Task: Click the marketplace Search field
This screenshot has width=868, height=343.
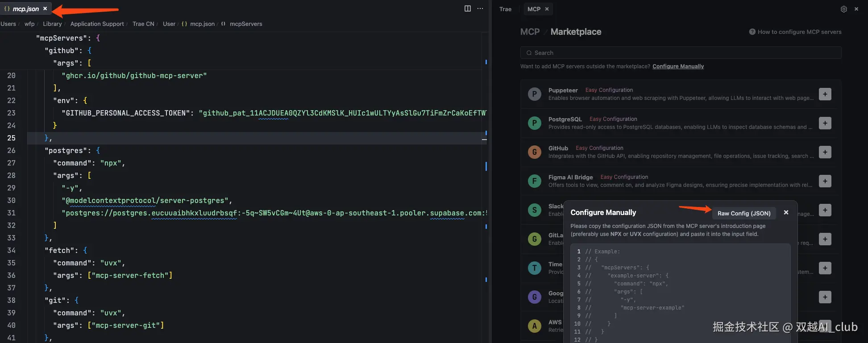Action: (681, 53)
